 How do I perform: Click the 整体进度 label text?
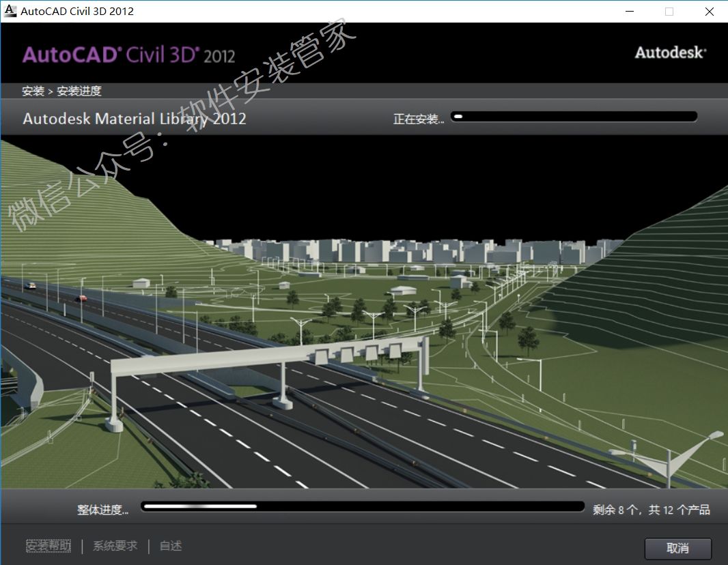click(x=102, y=510)
